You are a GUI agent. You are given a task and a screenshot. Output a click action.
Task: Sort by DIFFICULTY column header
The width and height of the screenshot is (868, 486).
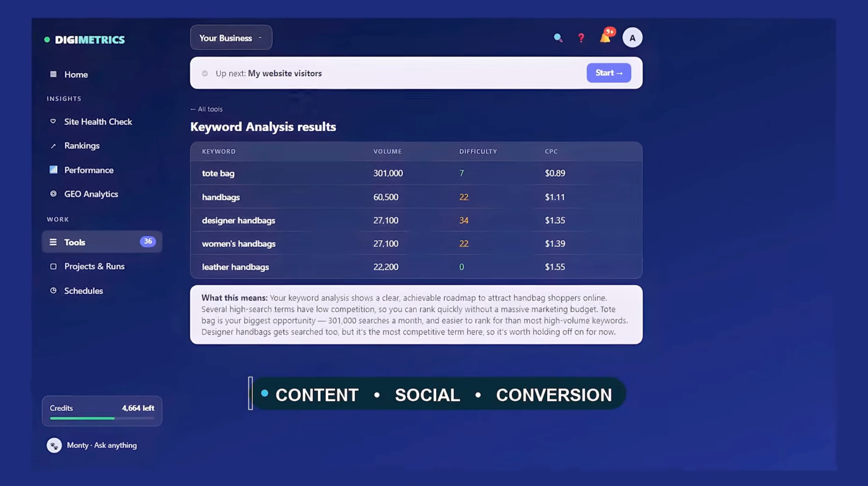478,151
